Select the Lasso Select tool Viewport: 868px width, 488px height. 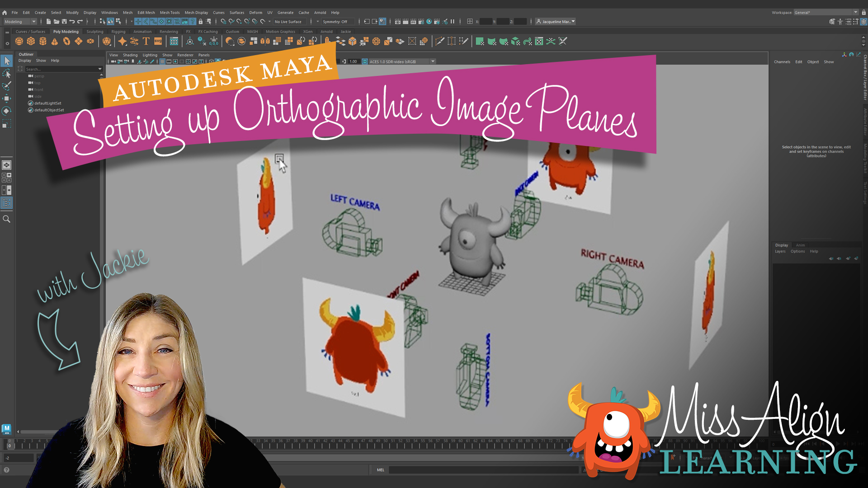coord(7,73)
